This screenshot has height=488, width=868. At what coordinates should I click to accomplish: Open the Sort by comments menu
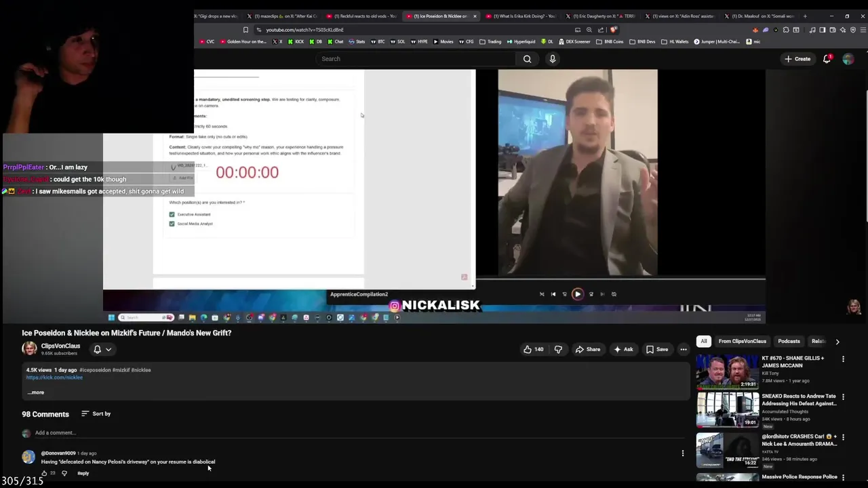point(96,413)
